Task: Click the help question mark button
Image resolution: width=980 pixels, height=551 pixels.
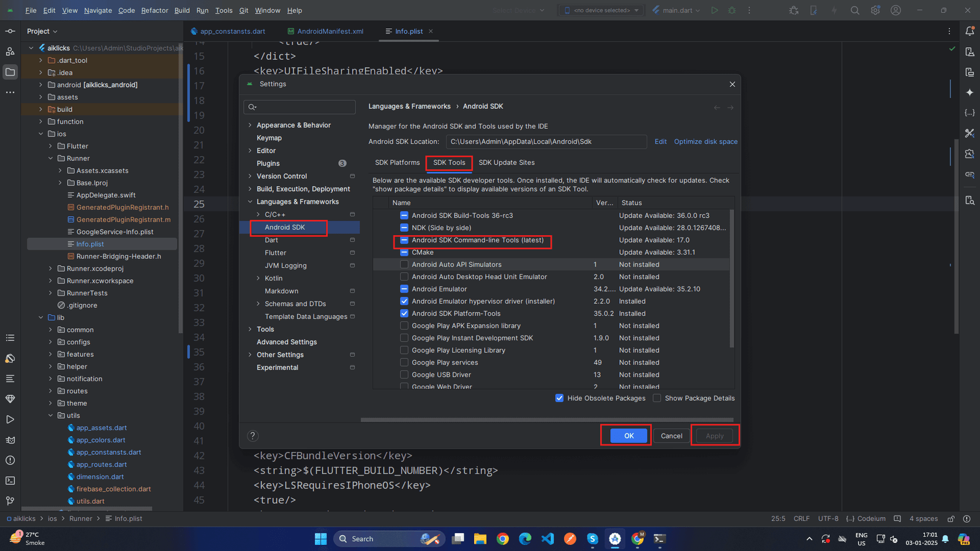Action: tap(252, 436)
